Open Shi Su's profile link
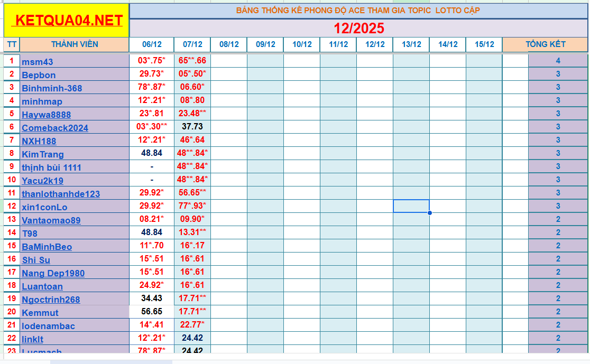 pos(35,259)
